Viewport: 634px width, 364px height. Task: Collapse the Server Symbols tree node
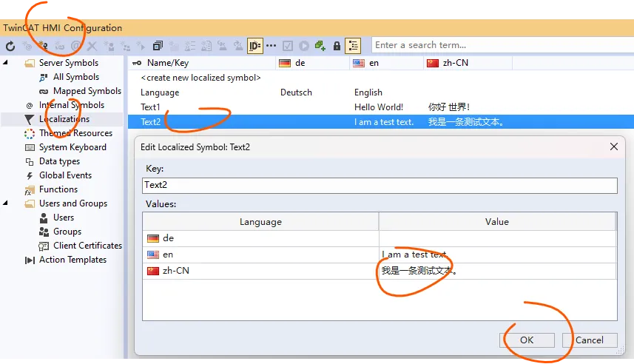5,63
